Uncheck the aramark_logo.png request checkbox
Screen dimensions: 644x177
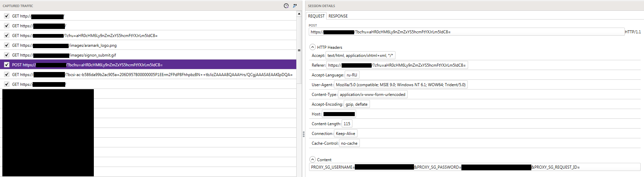coord(7,45)
